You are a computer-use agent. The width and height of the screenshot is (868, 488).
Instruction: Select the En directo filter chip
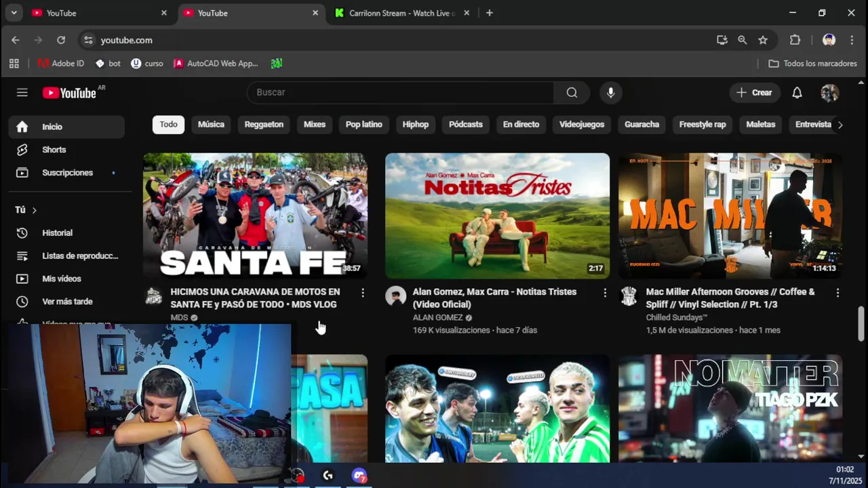coord(521,125)
